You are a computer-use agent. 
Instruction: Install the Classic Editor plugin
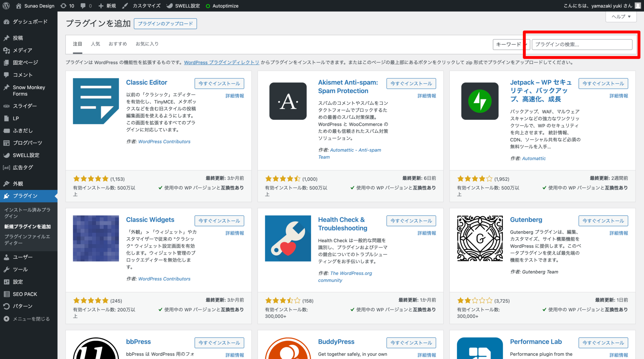click(219, 83)
